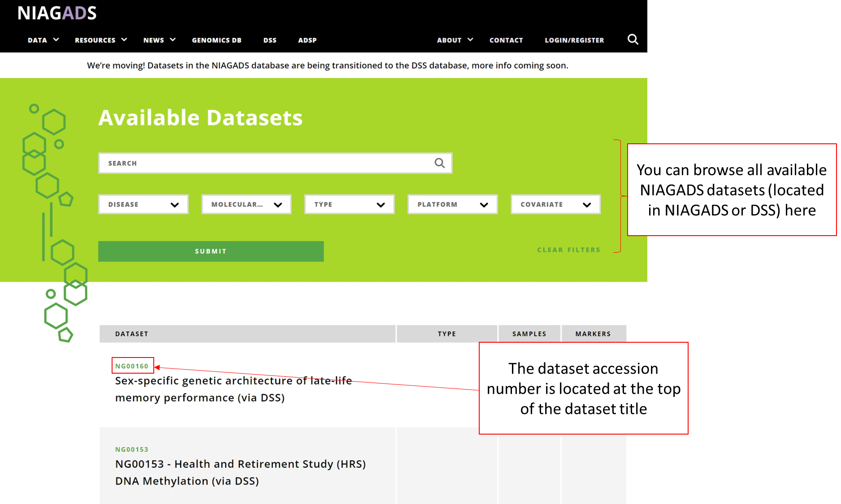Open the site search magnifier in navbar
The width and height of the screenshot is (841, 504).
633,39
